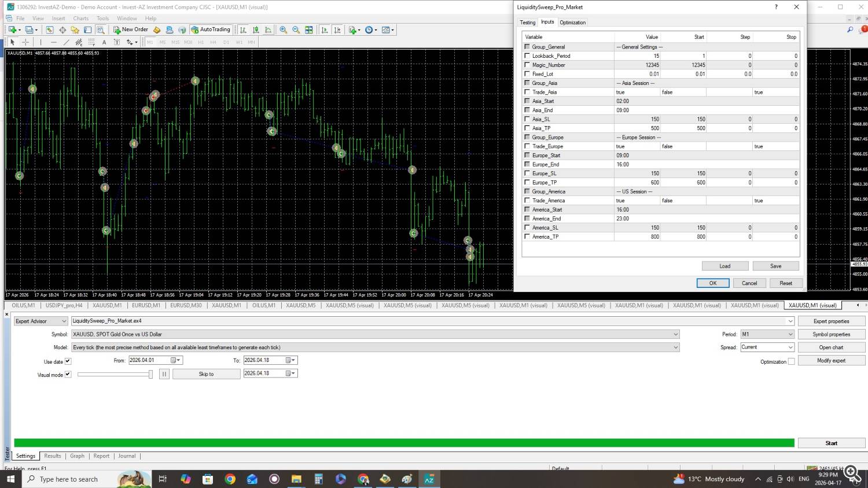868x488 pixels.
Task: Open the To date picker dropdown
Action: click(290, 360)
